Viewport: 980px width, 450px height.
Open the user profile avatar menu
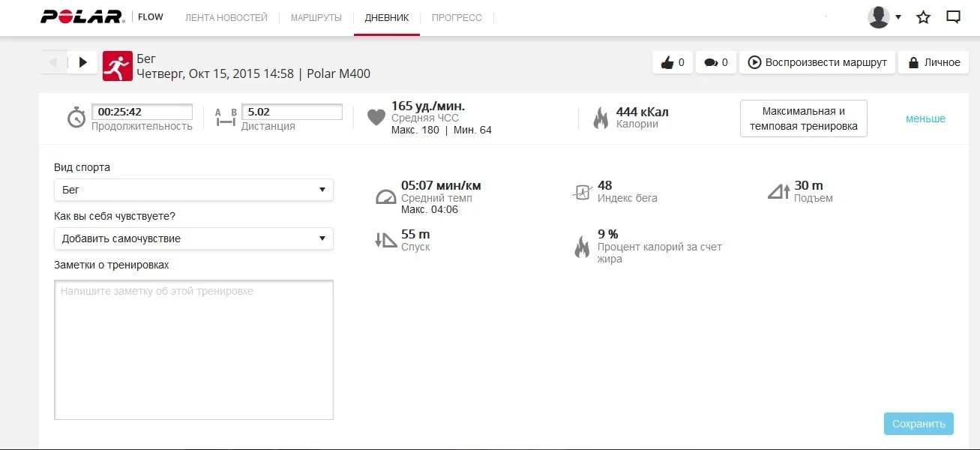pos(883,17)
